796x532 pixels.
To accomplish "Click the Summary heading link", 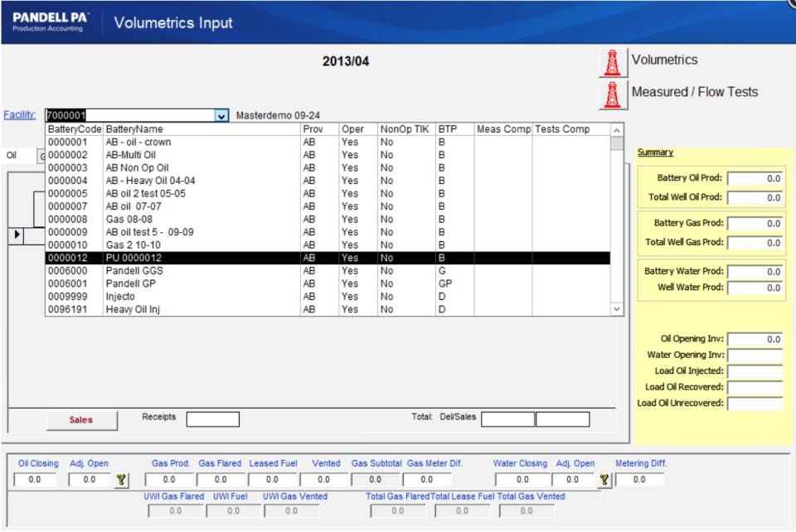I will click(655, 152).
